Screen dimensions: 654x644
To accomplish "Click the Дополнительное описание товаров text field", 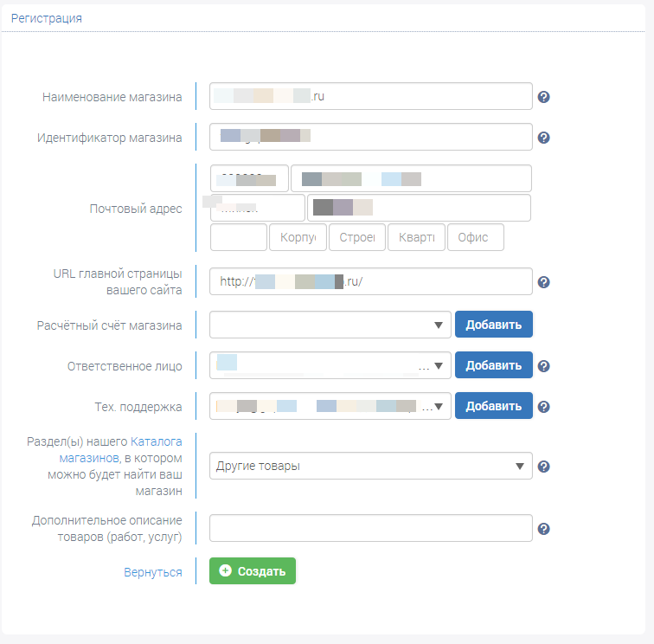I will 371,528.
